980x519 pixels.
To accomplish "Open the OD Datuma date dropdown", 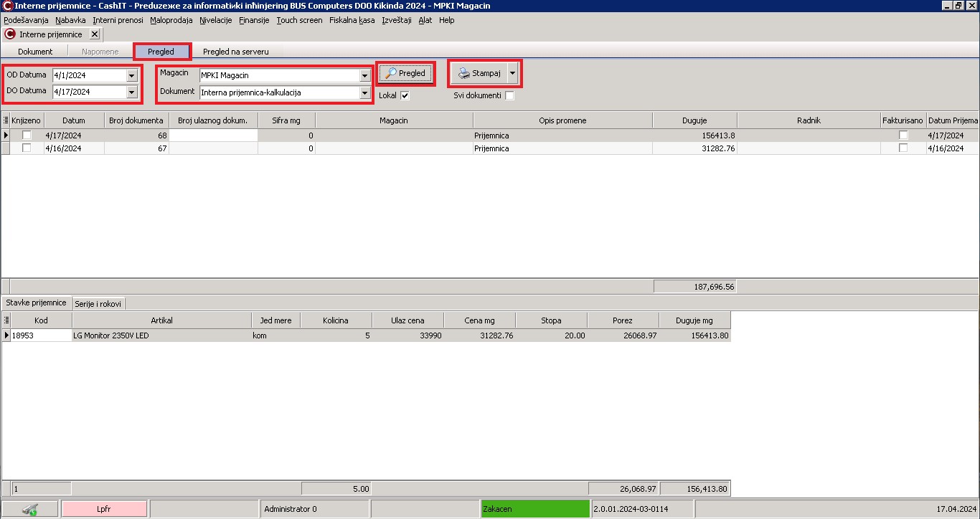I will click(131, 75).
